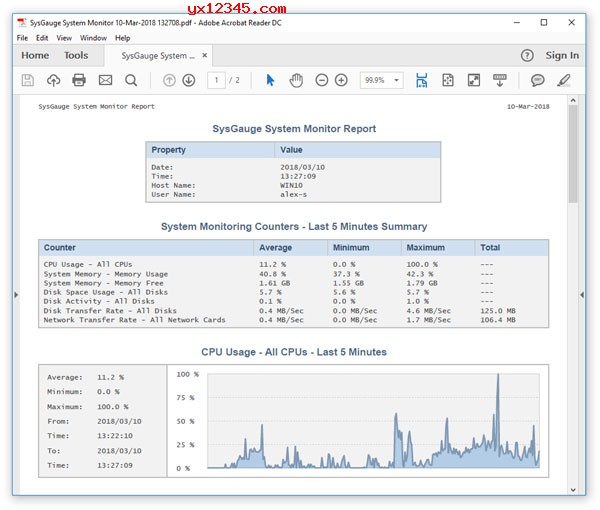Send file by email envelope icon
This screenshot has width=600, height=510.
coord(105,80)
